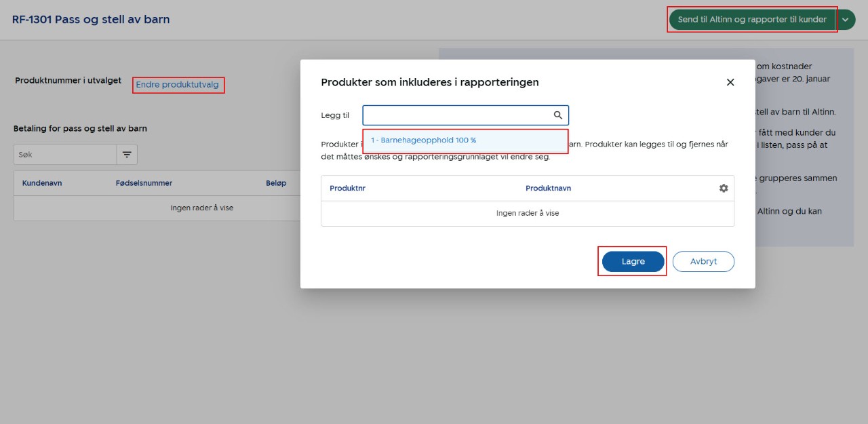Click the Beløp column header

[x=276, y=183]
